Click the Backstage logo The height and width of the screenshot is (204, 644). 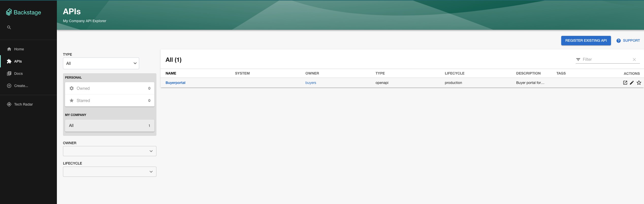pyautogui.click(x=24, y=12)
